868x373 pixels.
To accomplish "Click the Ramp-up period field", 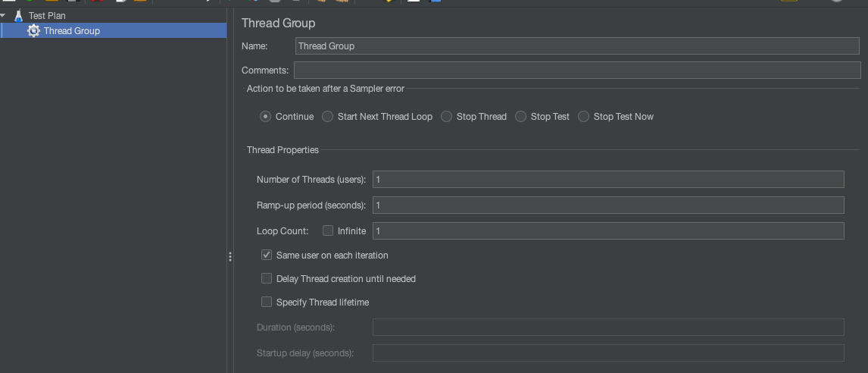I will coord(608,205).
